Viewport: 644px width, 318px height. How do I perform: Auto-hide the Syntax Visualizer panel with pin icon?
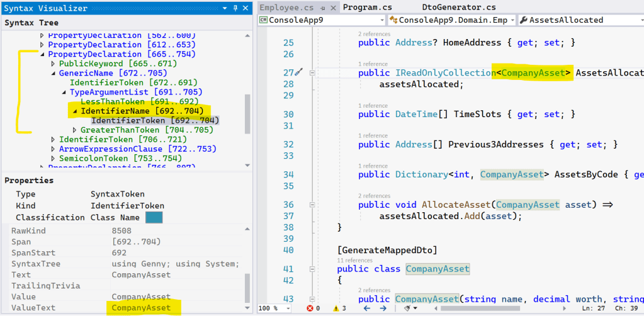point(235,8)
